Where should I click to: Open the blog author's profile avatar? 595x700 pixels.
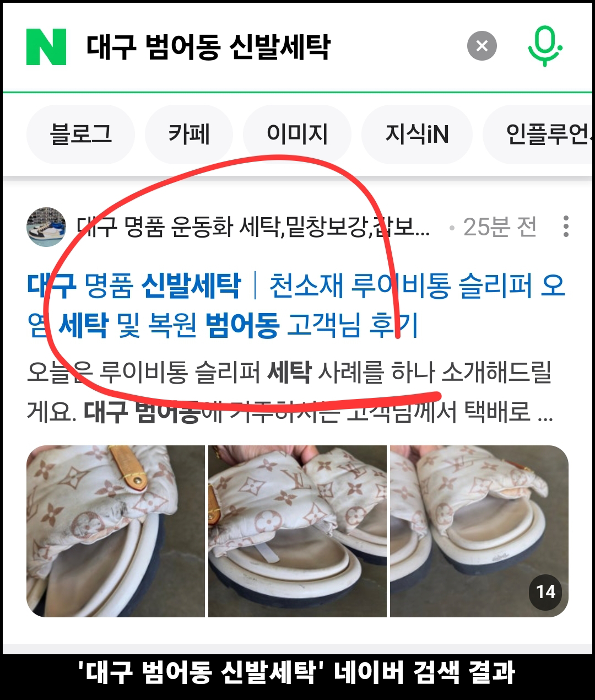[46, 227]
